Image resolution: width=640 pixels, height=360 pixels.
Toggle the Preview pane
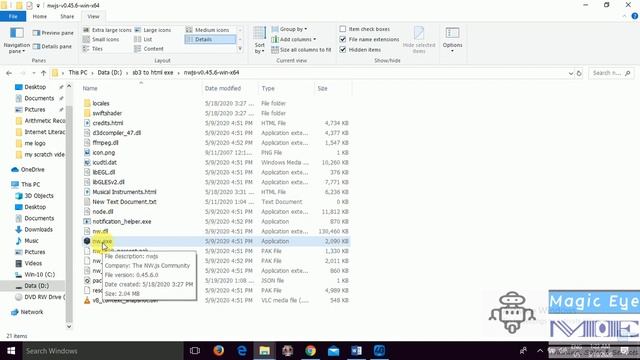pos(53,33)
